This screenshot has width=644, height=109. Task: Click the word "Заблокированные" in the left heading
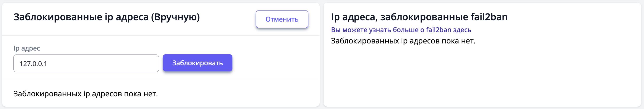[x=58, y=17]
